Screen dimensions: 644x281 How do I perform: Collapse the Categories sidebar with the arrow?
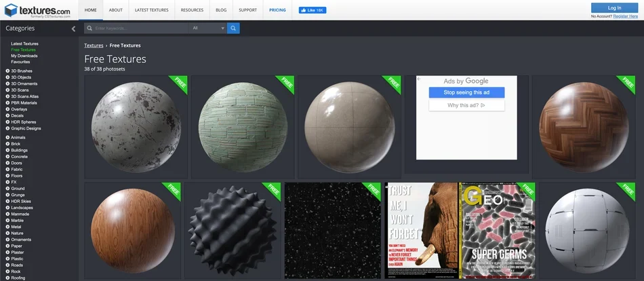73,29
